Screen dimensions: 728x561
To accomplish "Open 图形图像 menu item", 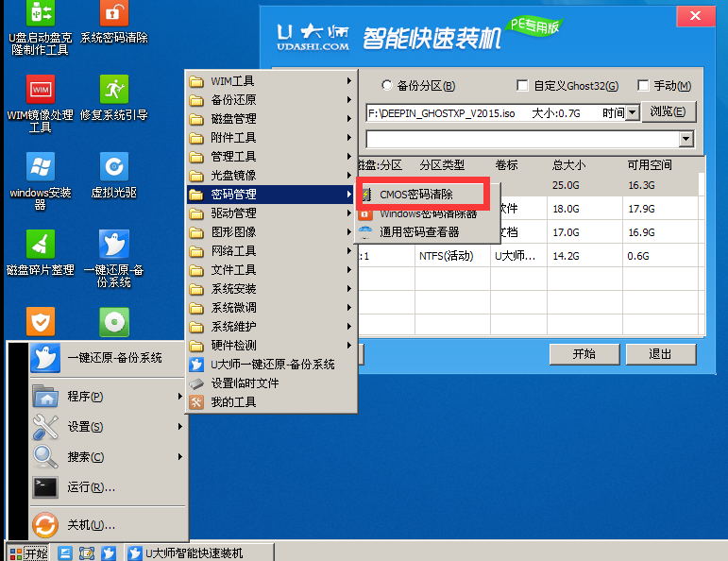I will pyautogui.click(x=272, y=232).
